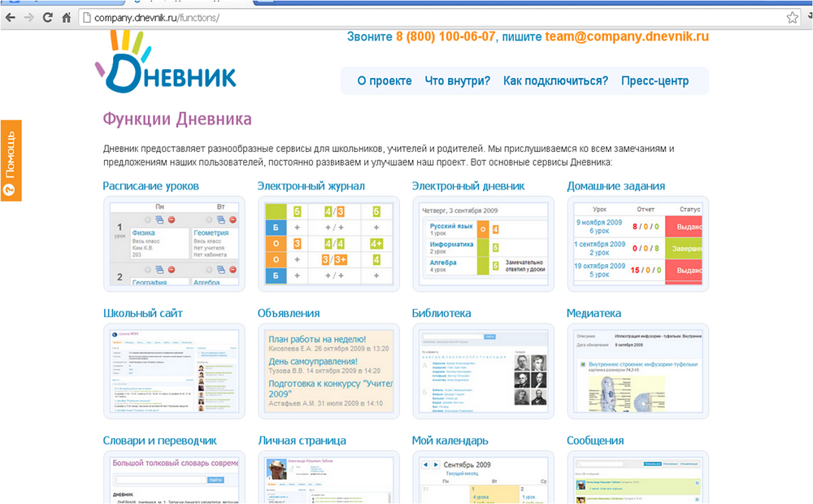The image size is (813, 504).
Task: Click the announcements preview thumbnail
Action: [328, 371]
